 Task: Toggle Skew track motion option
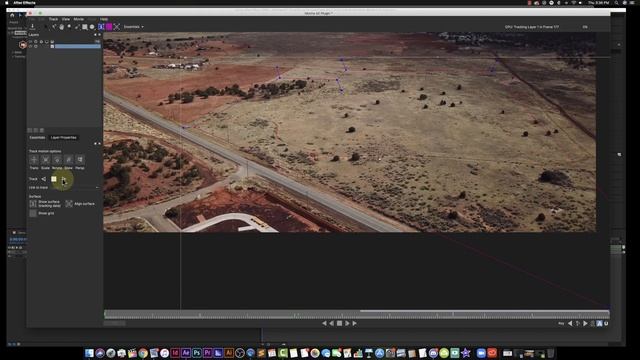(x=69, y=160)
